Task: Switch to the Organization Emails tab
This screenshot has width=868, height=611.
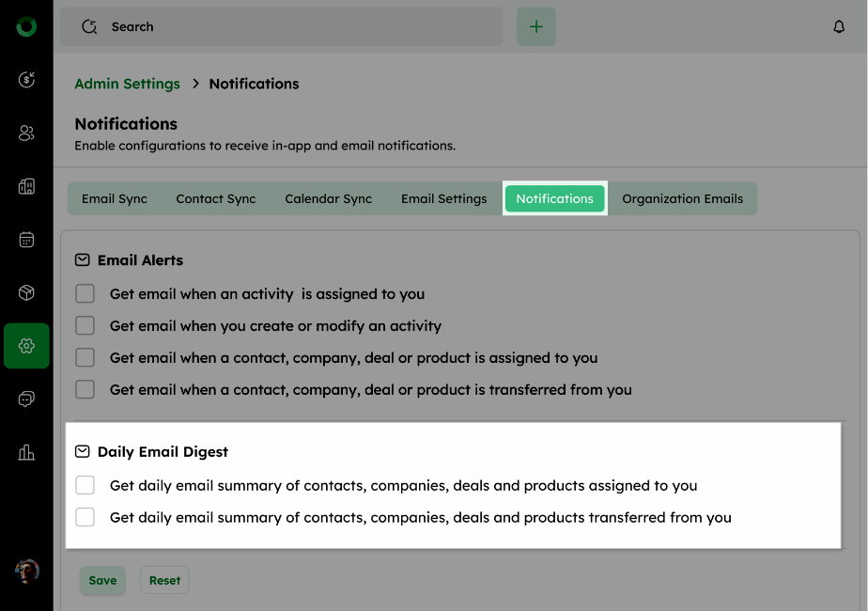Action: coord(683,199)
